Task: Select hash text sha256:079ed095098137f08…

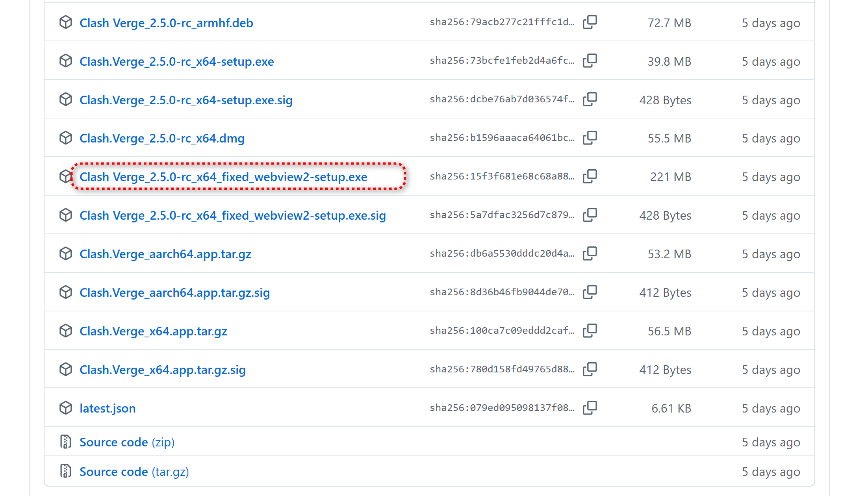Action: coord(502,408)
